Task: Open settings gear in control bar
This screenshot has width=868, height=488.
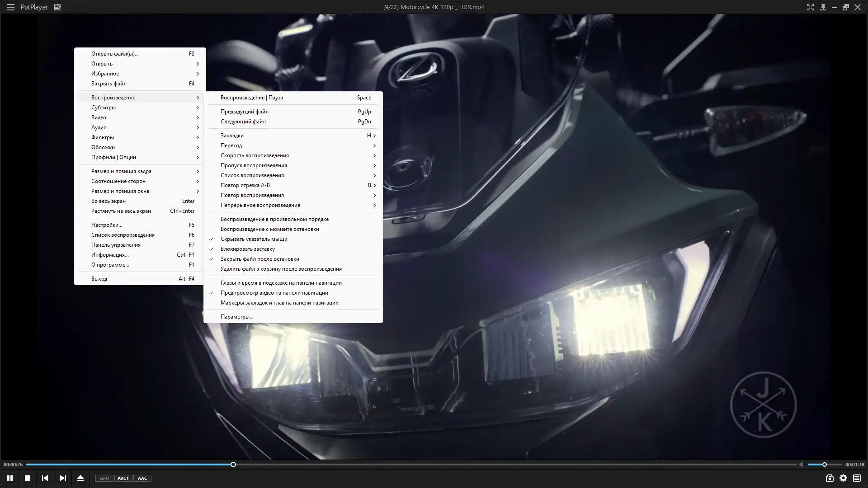Action: [843, 478]
